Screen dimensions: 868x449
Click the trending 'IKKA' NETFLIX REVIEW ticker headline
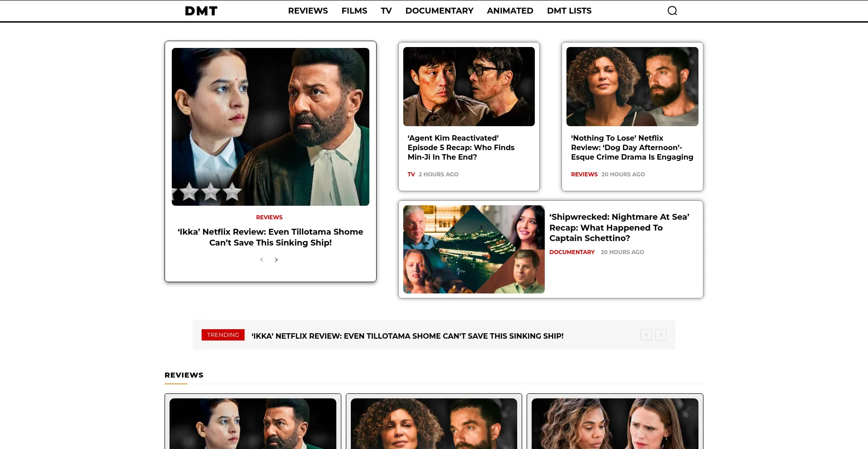(407, 336)
